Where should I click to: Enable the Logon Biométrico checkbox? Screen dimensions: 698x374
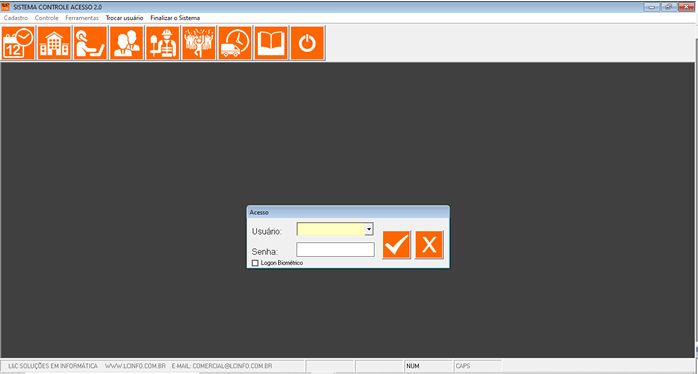coord(255,263)
